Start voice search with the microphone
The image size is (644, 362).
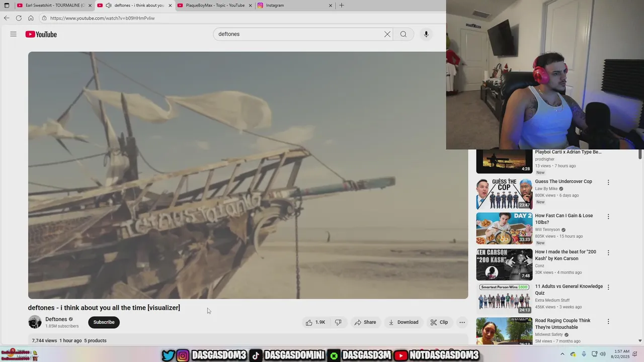click(426, 34)
